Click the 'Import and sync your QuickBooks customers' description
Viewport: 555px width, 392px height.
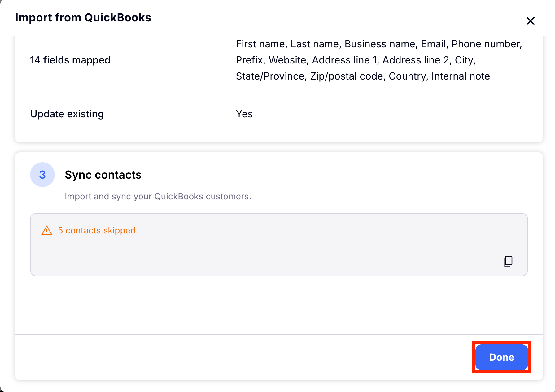click(158, 197)
